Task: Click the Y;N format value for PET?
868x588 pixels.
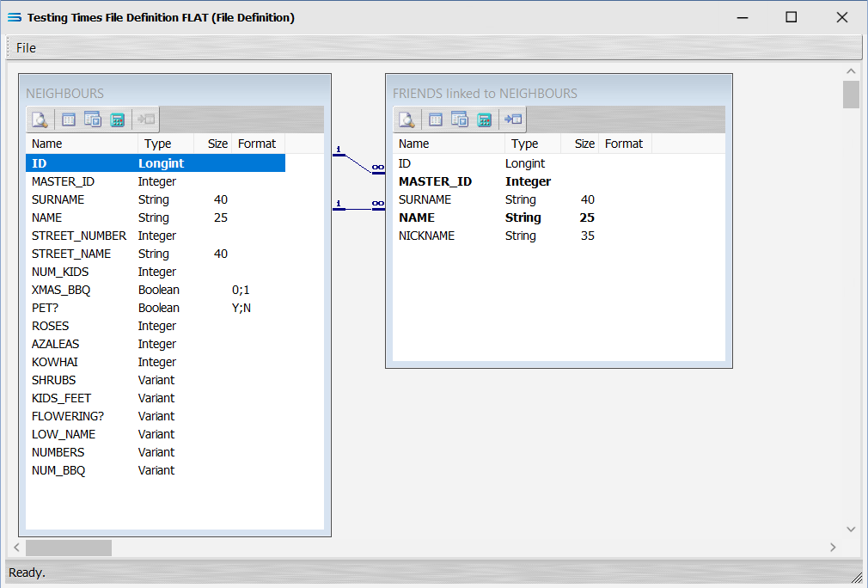Action: click(x=241, y=308)
